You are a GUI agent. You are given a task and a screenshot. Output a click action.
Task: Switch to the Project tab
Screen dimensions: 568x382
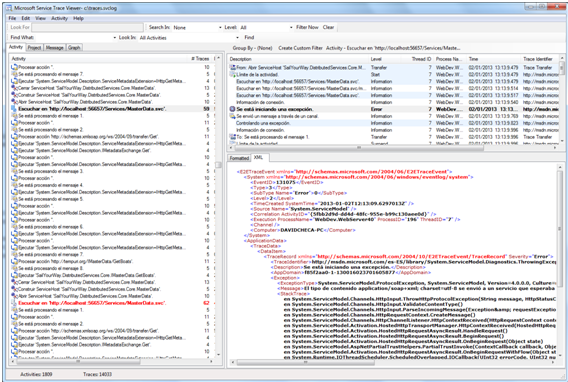click(34, 47)
